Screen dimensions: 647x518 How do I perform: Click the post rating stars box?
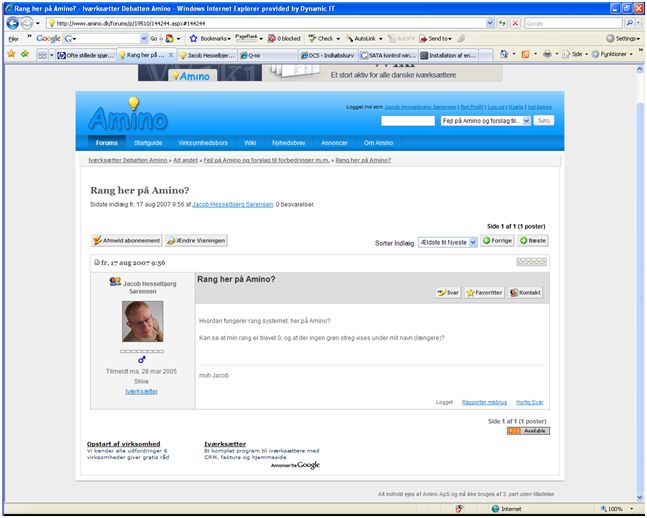click(x=531, y=262)
